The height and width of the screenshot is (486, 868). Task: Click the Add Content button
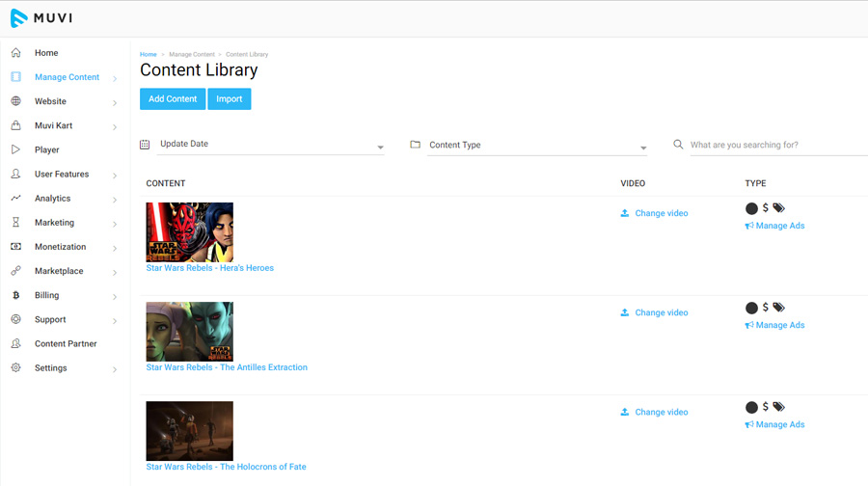point(173,99)
